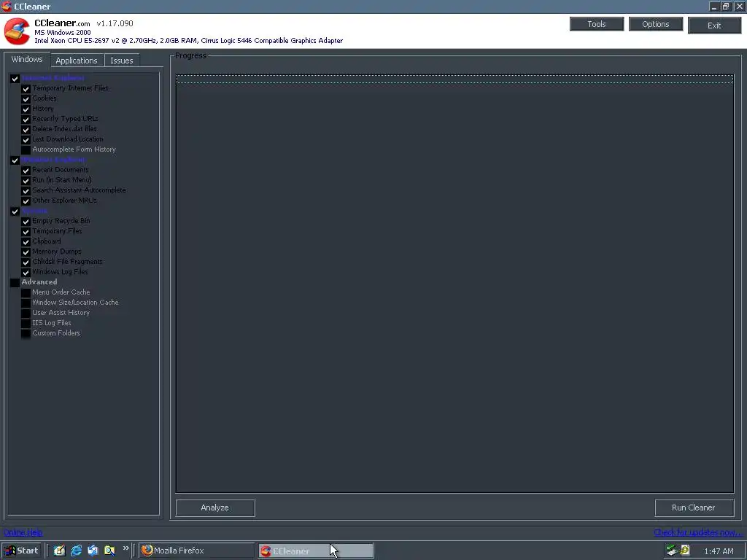747x560 pixels.
Task: Click the CCleaner logo icon in the header
Action: pyautogui.click(x=18, y=31)
